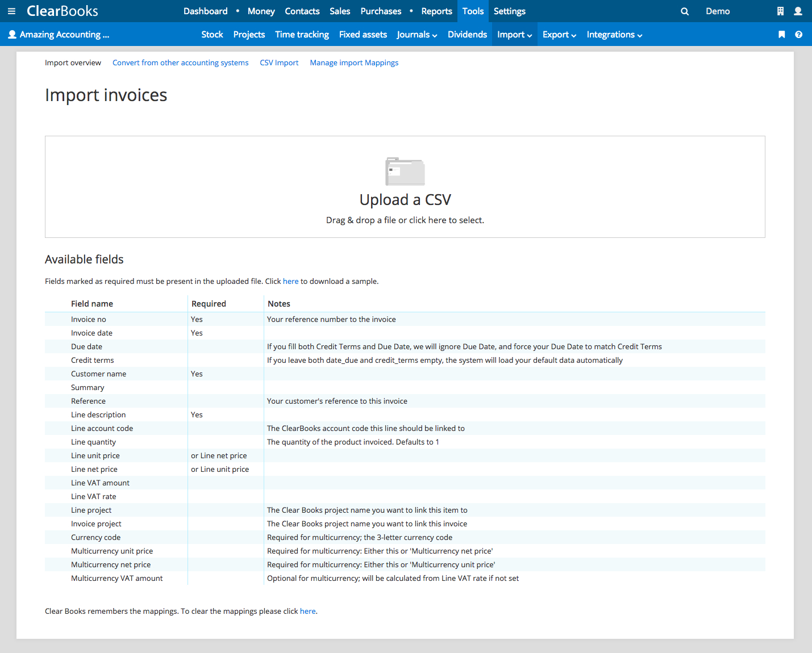Open the user account icon at top right
812x653 pixels.
click(798, 11)
